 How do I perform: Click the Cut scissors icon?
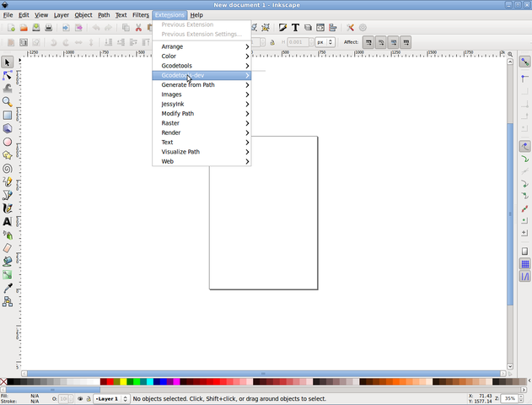click(138, 28)
